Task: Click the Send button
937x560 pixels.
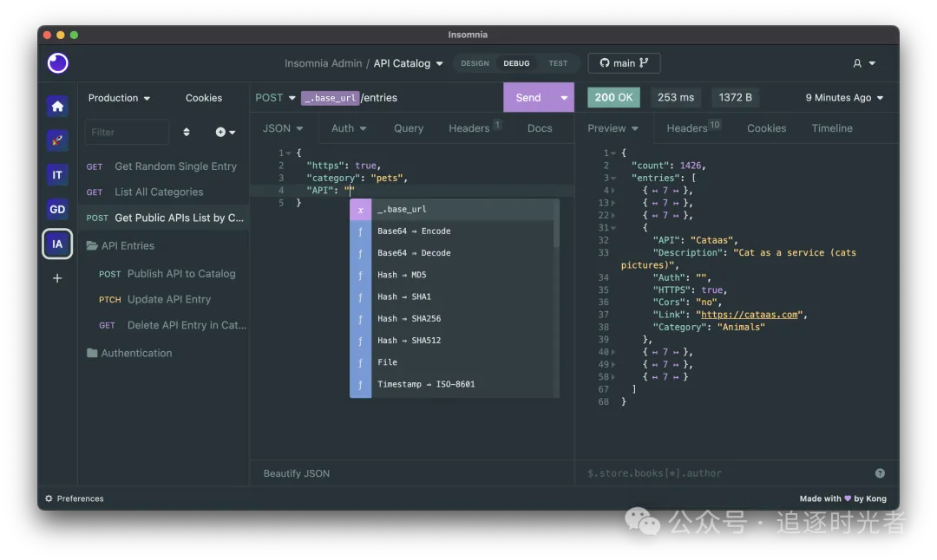Action: 528,98
